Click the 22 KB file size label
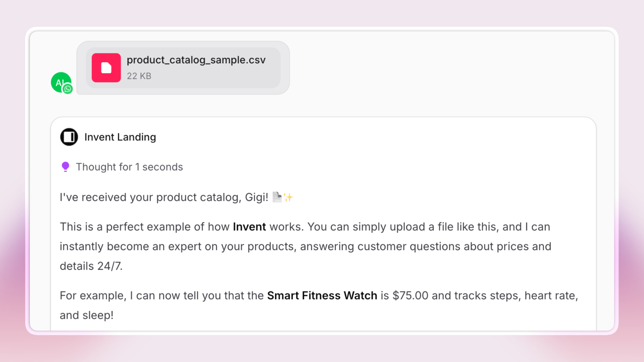 [x=139, y=76]
